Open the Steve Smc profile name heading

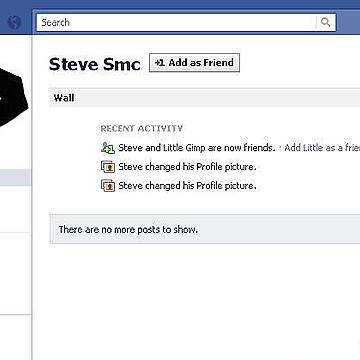click(95, 64)
